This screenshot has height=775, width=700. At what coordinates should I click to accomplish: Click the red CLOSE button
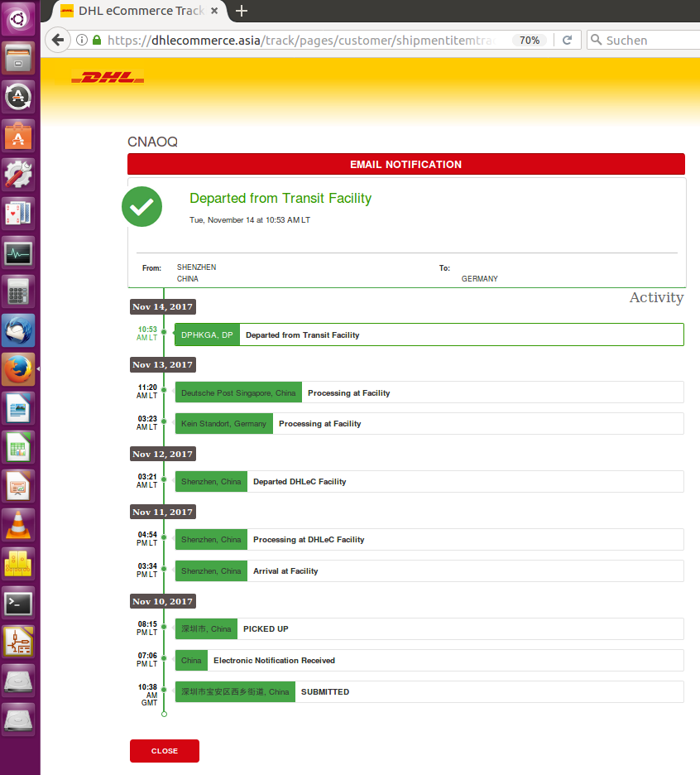coord(165,751)
